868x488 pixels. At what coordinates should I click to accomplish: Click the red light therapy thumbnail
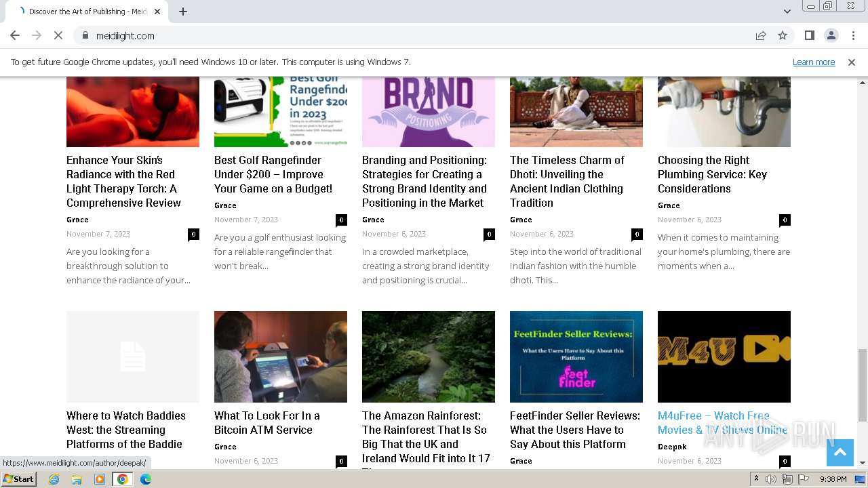pos(133,112)
